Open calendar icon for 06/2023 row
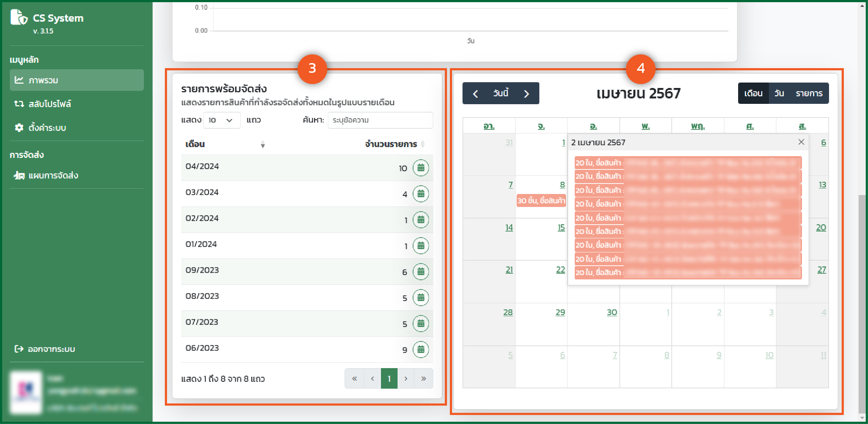Image resolution: width=868 pixels, height=424 pixels. pyautogui.click(x=421, y=349)
